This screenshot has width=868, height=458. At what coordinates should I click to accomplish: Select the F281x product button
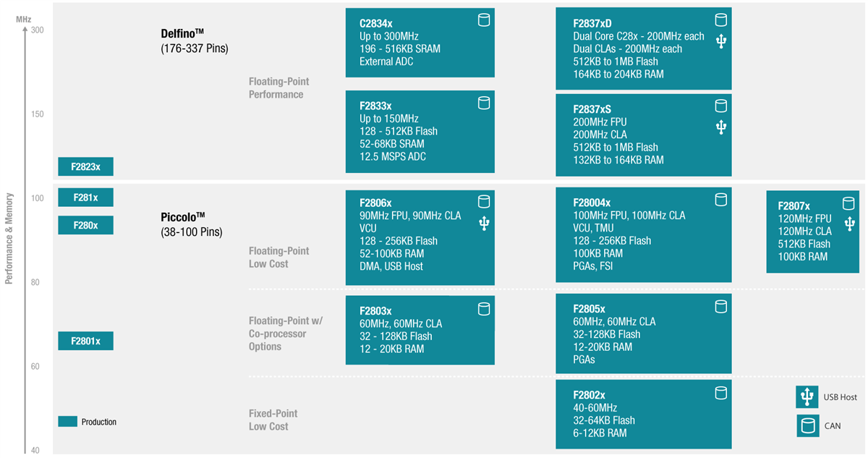85,197
